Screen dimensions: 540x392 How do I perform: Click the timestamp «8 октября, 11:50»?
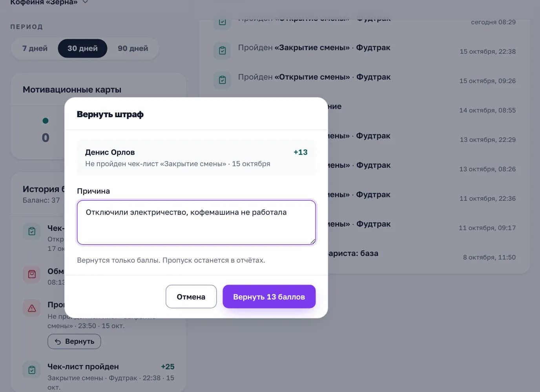pos(489,258)
